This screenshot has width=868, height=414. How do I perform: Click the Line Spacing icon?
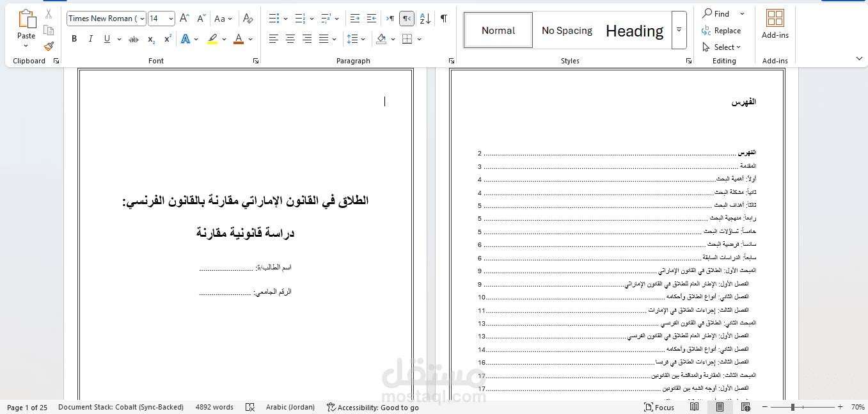[352, 39]
